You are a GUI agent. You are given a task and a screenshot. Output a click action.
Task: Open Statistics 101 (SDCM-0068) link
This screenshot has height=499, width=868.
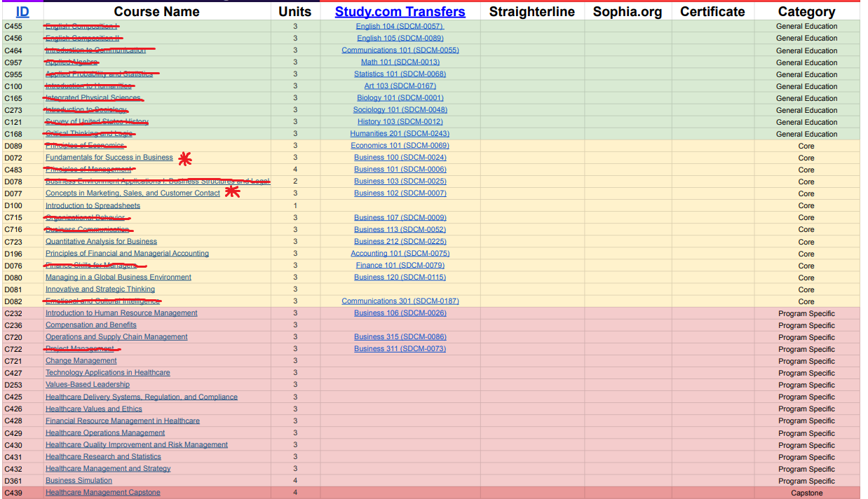(400, 74)
